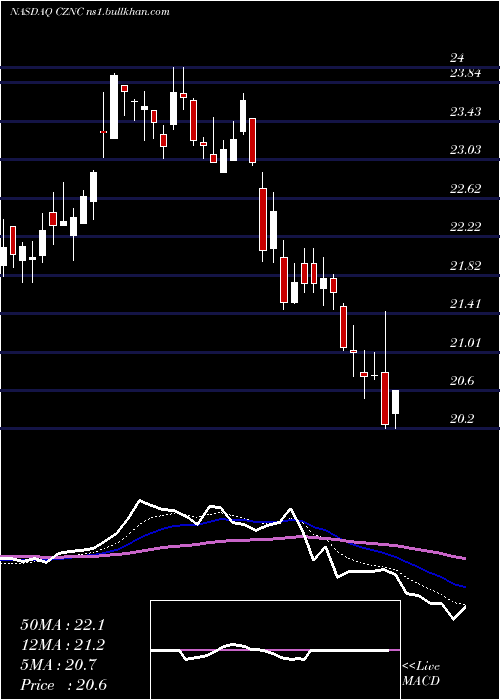Image resolution: width=500 pixels, height=700 pixels.
Task: Click the <<Live MACD label
Action: [x=421, y=674]
